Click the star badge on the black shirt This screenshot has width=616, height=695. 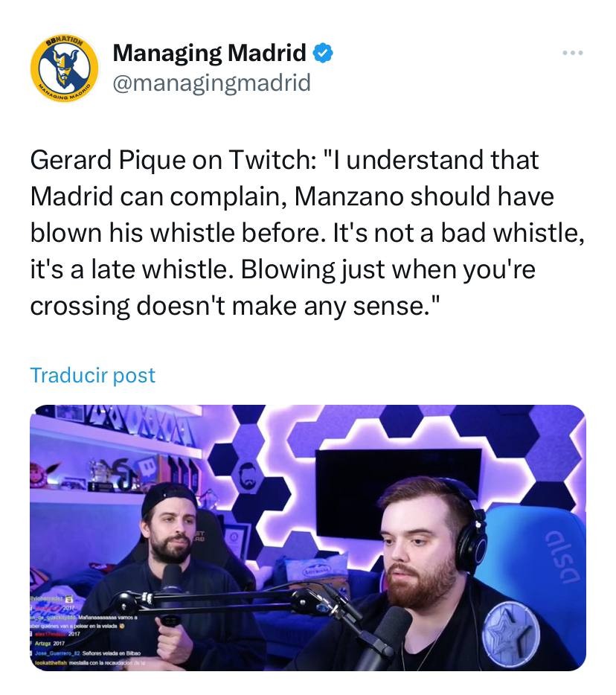[x=510, y=632]
